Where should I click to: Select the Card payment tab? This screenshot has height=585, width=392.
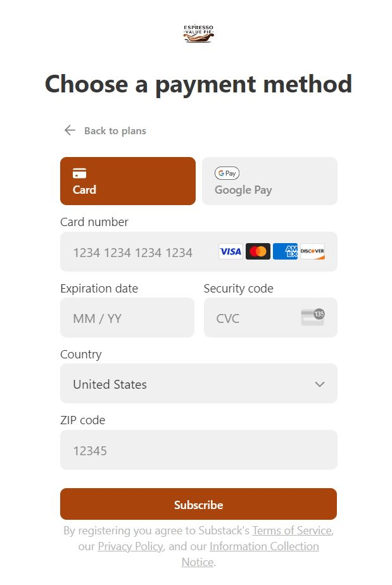pyautogui.click(x=128, y=181)
